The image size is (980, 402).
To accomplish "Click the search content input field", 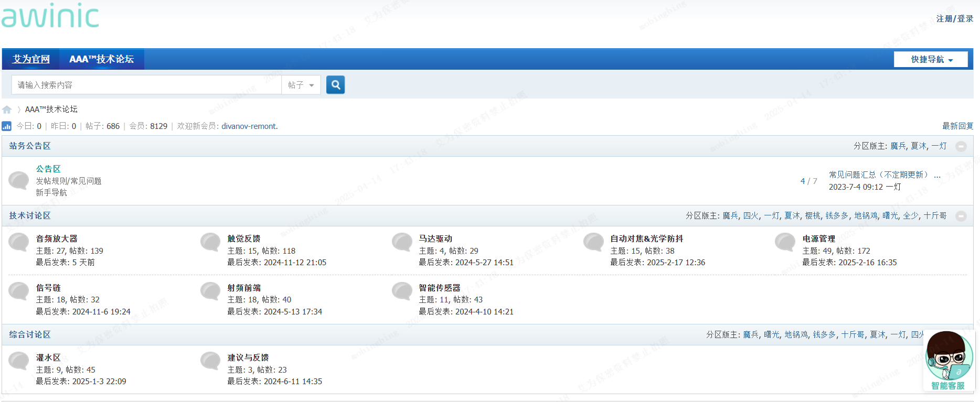I will 146,85.
